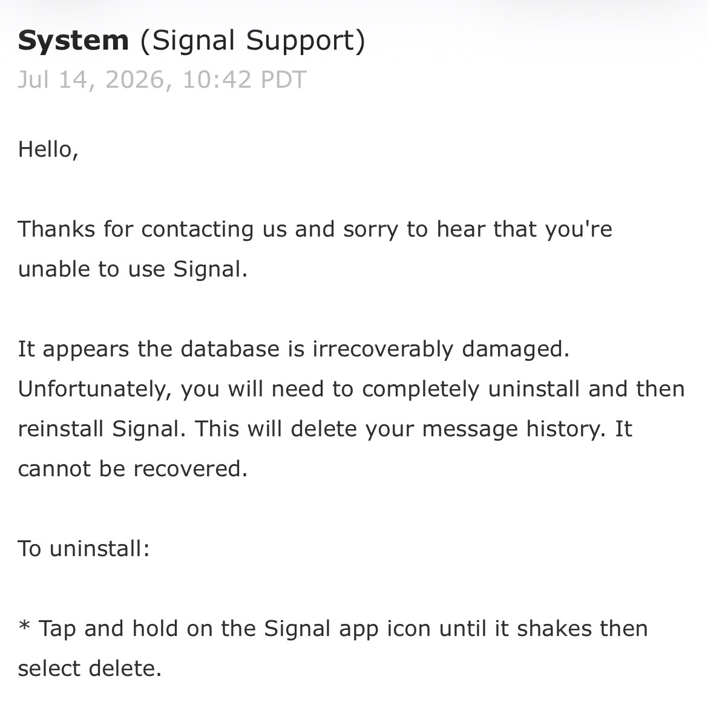Viewport: 708px width, 728px height.
Task: Click the 'Hello,' greeting line
Action: 48,149
